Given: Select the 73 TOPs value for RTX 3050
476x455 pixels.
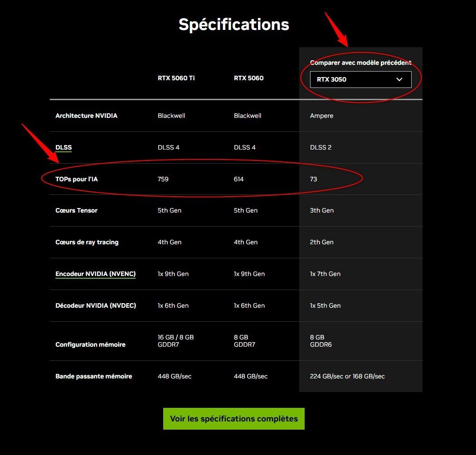Looking at the screenshot, I should (x=314, y=179).
